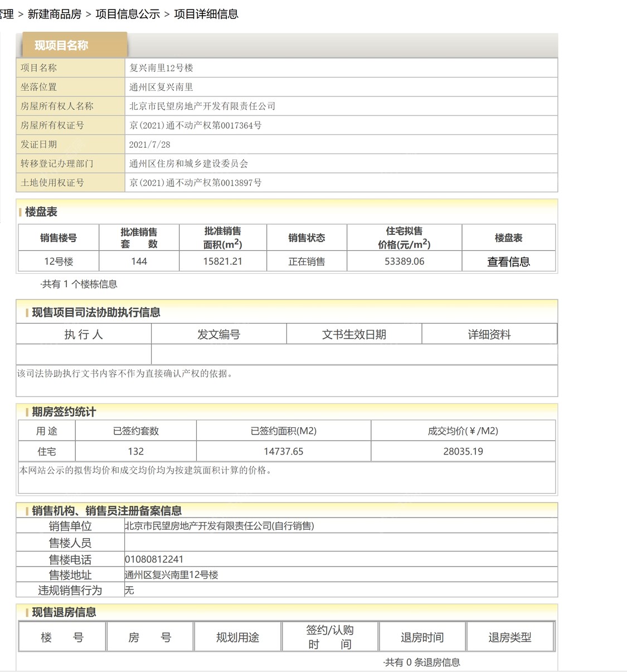The width and height of the screenshot is (627, 672).
Task: Click sales unit 北京市民望房地产开发有限责任公司(自行销售)
Action: pyautogui.click(x=219, y=526)
